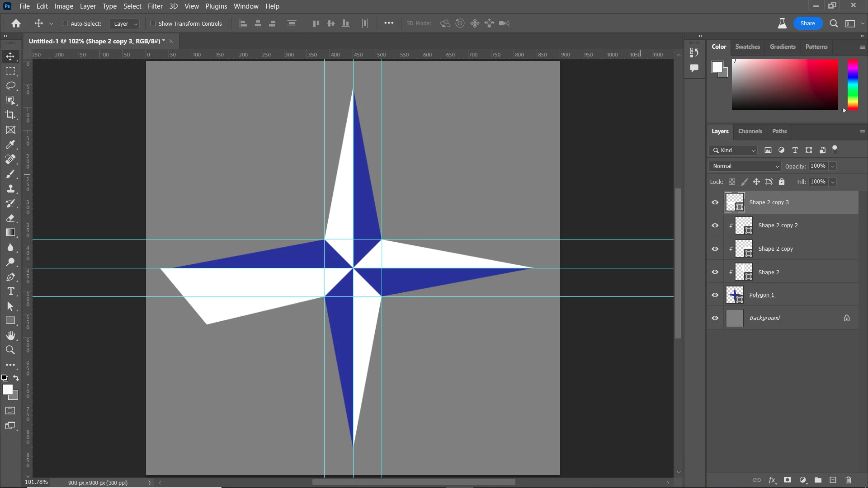Switch to the Channels tab

pos(750,131)
